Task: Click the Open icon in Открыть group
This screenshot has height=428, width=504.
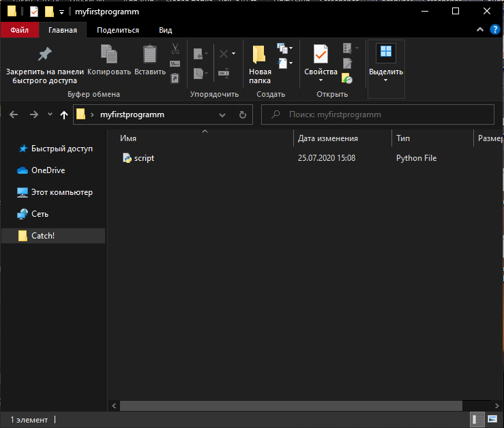Action: [x=347, y=48]
